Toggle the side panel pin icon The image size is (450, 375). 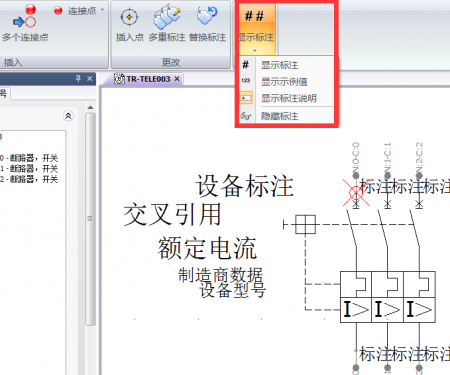(x=78, y=78)
